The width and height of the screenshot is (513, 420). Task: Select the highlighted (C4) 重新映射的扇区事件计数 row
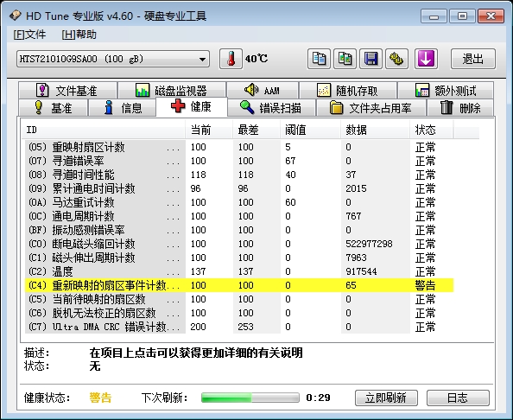(x=239, y=285)
